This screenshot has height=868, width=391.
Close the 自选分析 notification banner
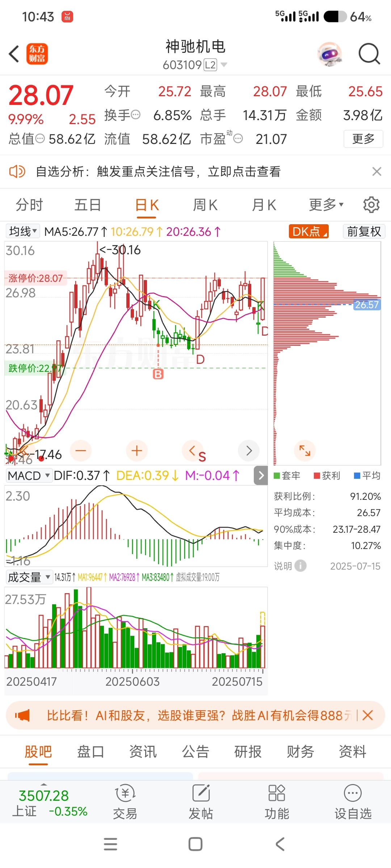[377, 171]
